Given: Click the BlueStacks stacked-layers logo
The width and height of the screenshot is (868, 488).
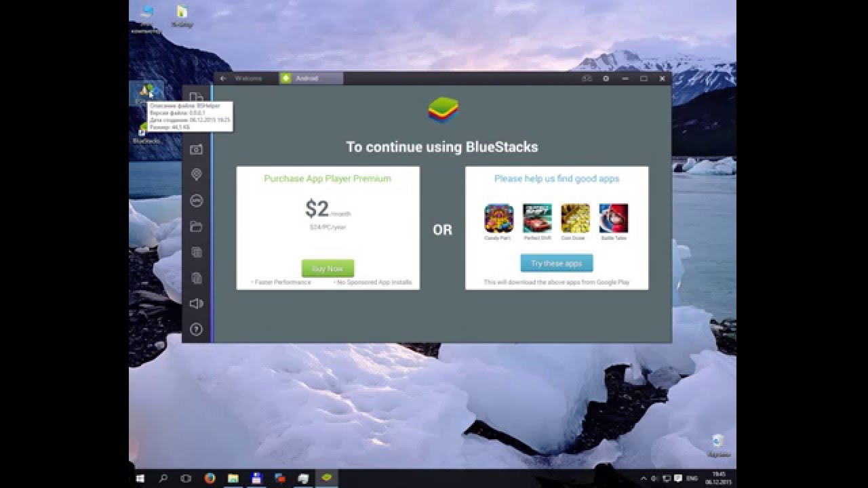Looking at the screenshot, I should pos(443,110).
